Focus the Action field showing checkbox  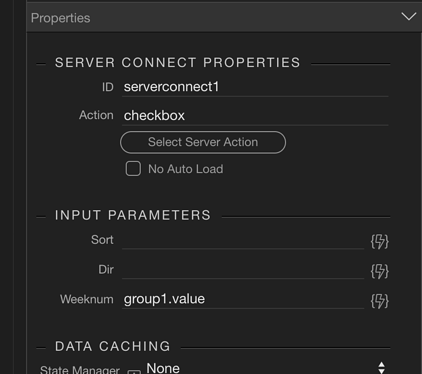pyautogui.click(x=255, y=116)
